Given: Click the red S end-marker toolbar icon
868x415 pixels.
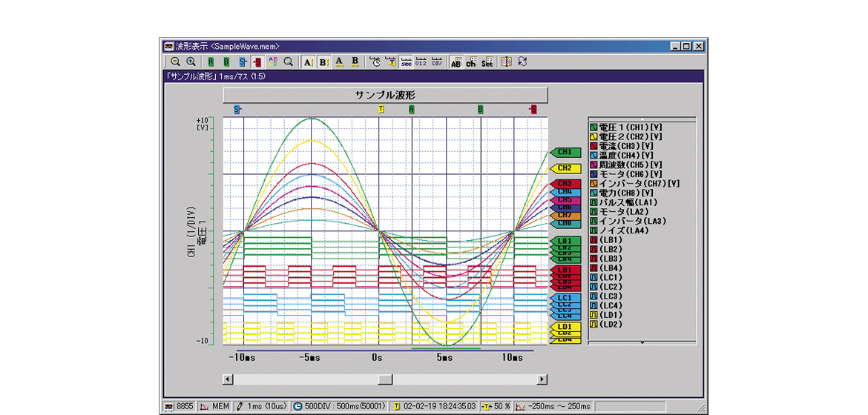Looking at the screenshot, I should coord(257,62).
